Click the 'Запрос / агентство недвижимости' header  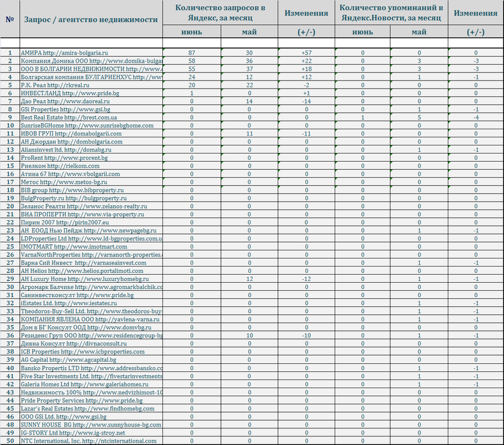91,19
